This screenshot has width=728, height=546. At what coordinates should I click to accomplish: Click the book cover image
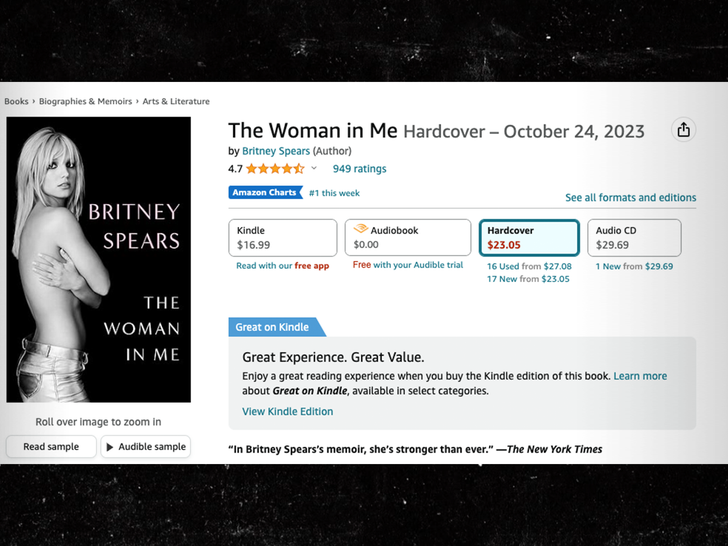click(x=98, y=260)
